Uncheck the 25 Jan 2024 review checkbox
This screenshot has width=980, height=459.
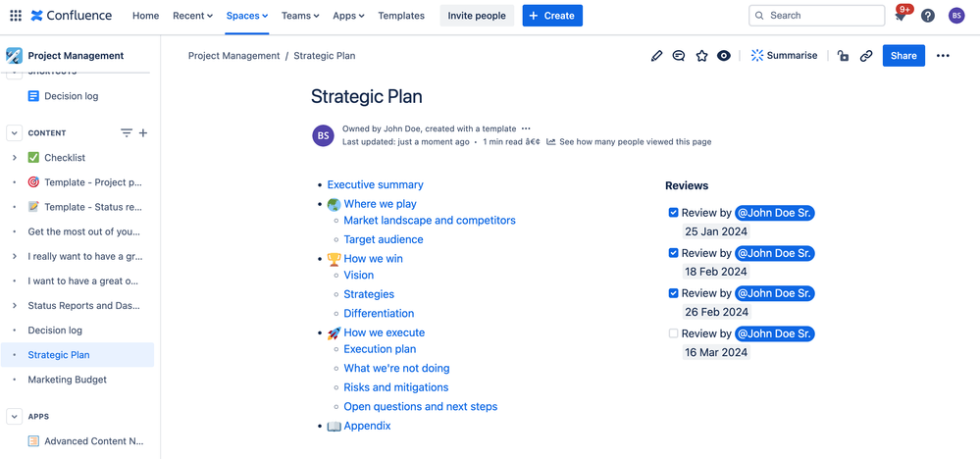pos(673,213)
